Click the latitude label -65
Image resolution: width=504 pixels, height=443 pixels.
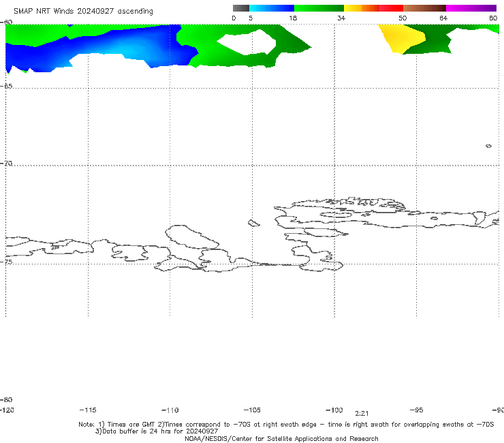point(6,86)
